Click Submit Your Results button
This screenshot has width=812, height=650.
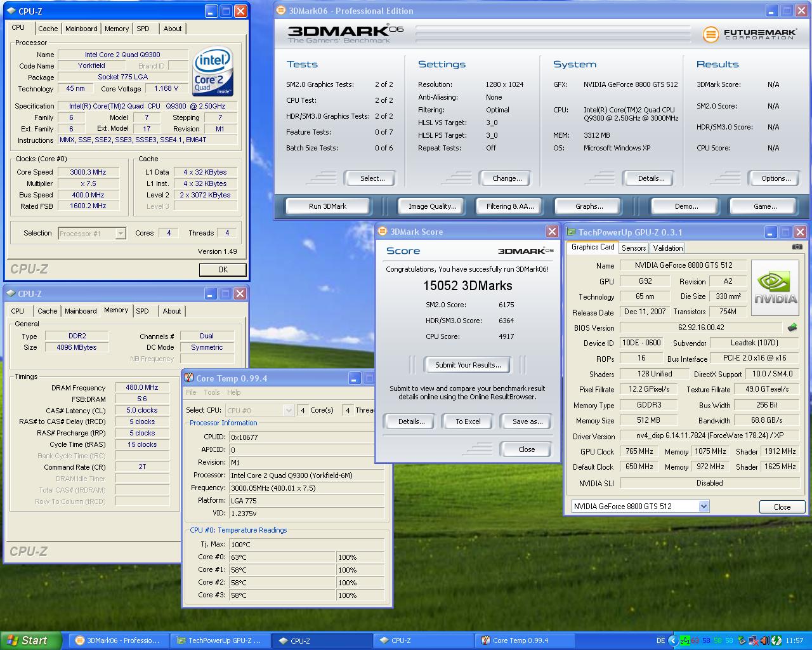(468, 365)
